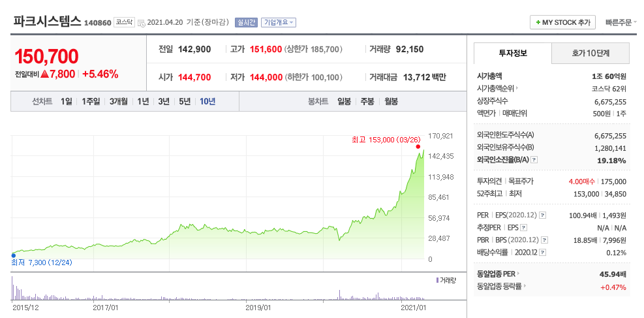
Task: Click the 4.00매수 investment opinion
Action: click(583, 181)
